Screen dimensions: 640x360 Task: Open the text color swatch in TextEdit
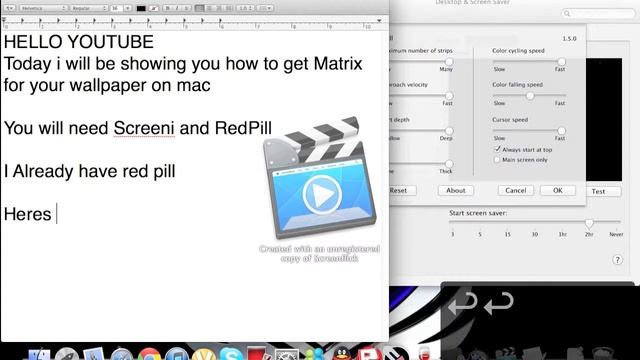(141, 8)
